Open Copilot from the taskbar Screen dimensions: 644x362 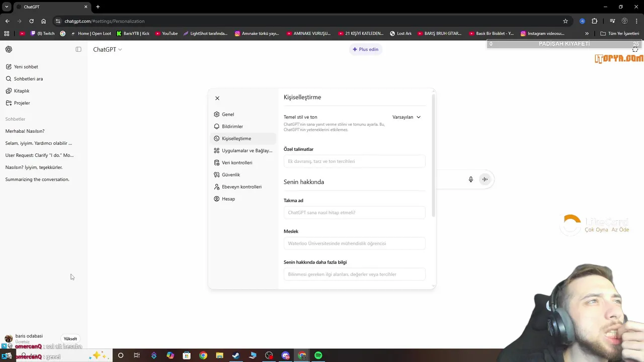click(170, 355)
